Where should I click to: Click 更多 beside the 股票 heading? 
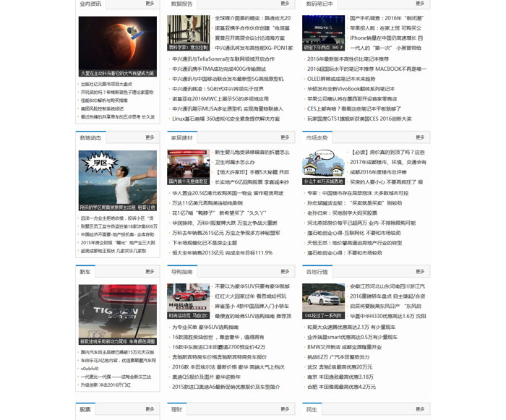(x=150, y=409)
